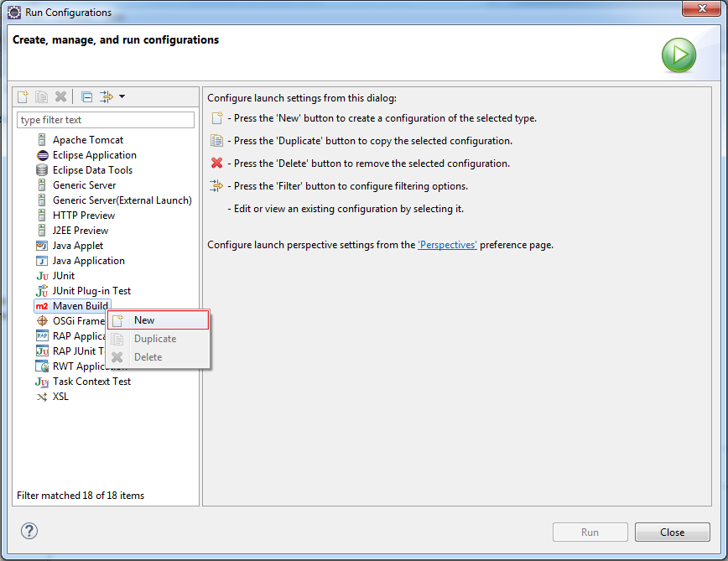Viewport: 728px width, 561px height.
Task: Select HTTP Preview configuration type
Action: [x=84, y=216]
